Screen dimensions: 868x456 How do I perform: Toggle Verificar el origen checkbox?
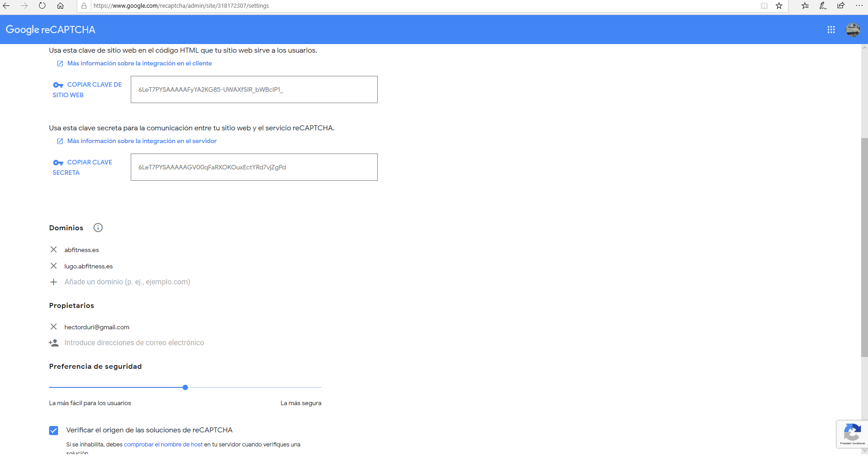point(54,431)
